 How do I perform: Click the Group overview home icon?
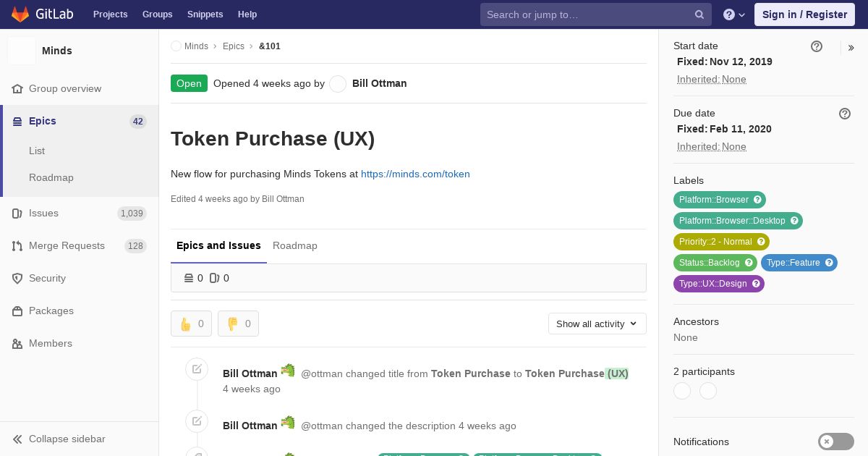pos(17,88)
